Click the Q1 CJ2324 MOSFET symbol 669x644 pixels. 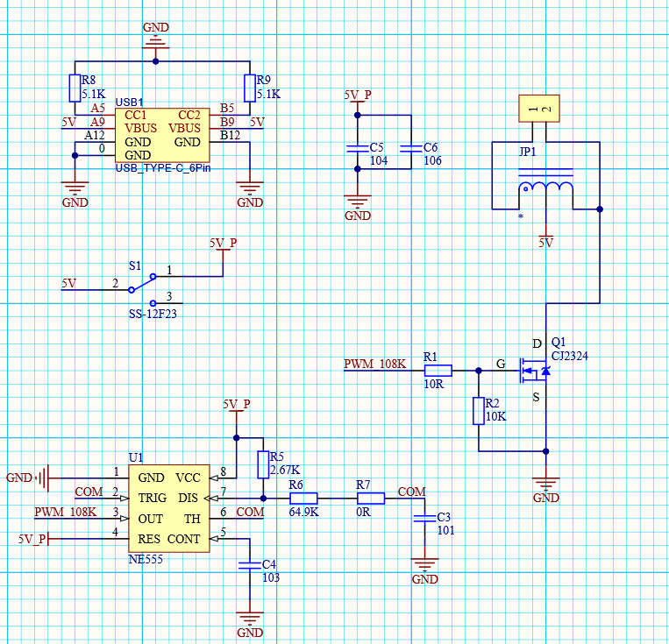tap(535, 371)
